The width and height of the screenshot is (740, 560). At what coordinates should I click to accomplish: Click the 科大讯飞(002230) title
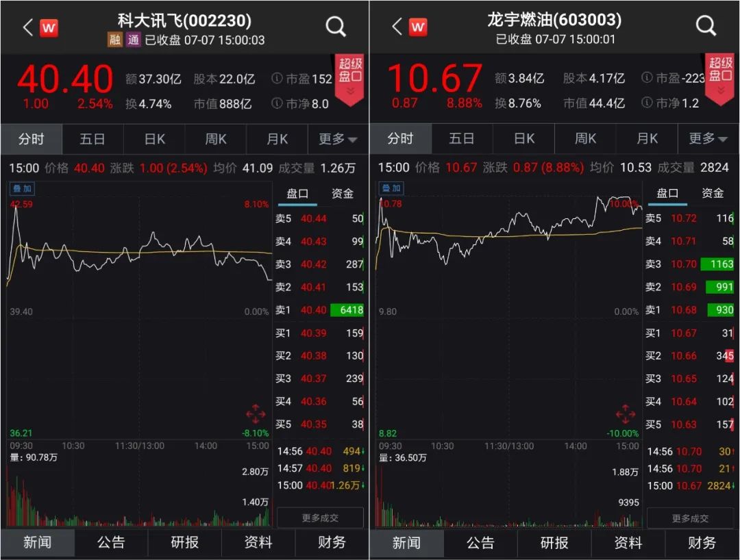click(x=184, y=21)
